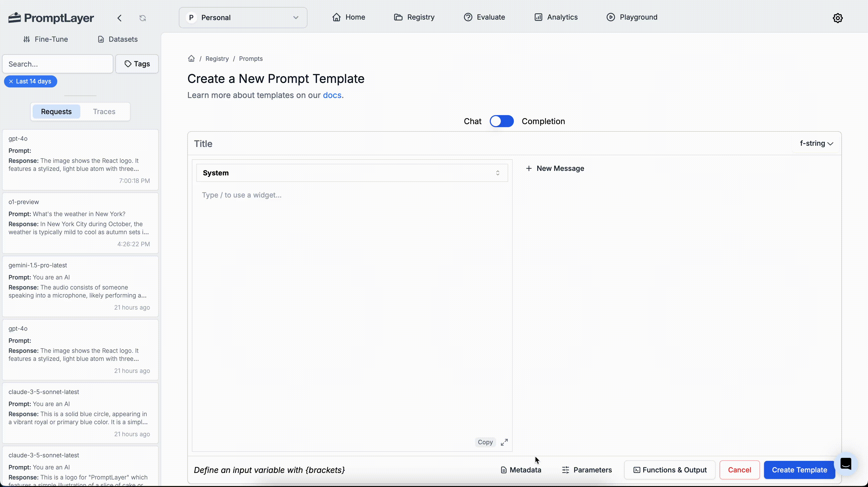Image resolution: width=868 pixels, height=487 pixels.
Task: Click the settings gear icon
Action: [x=838, y=18]
